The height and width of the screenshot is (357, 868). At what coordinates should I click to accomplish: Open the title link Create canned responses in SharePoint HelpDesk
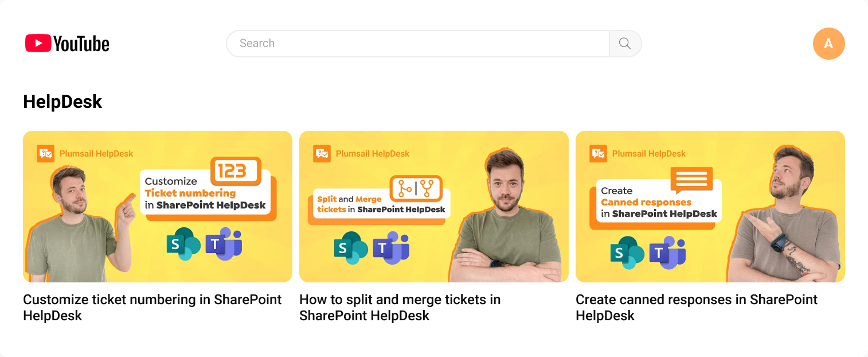point(697,308)
